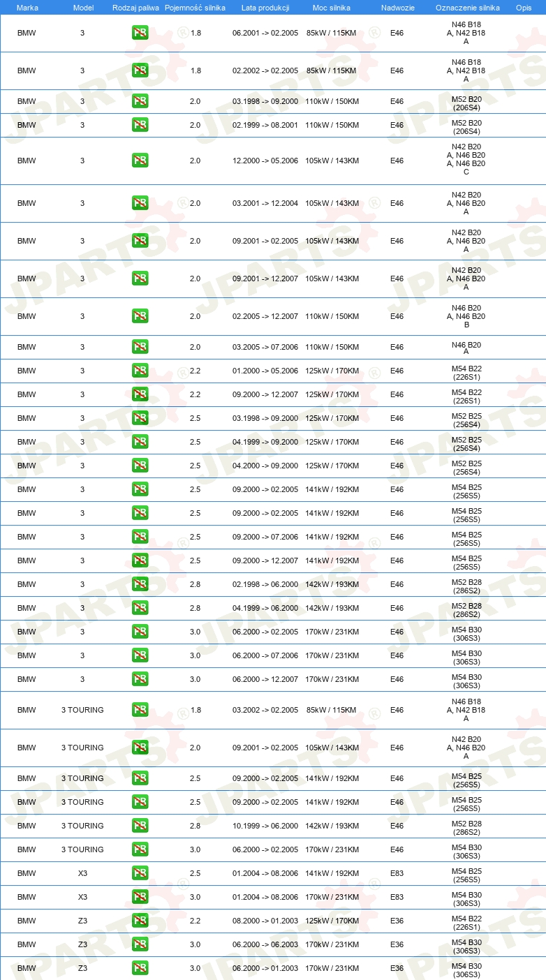Screen dimensions: 546x980
Task: Click fuel icon in 02.1998 -> 06.2000 row
Action: (140, 584)
